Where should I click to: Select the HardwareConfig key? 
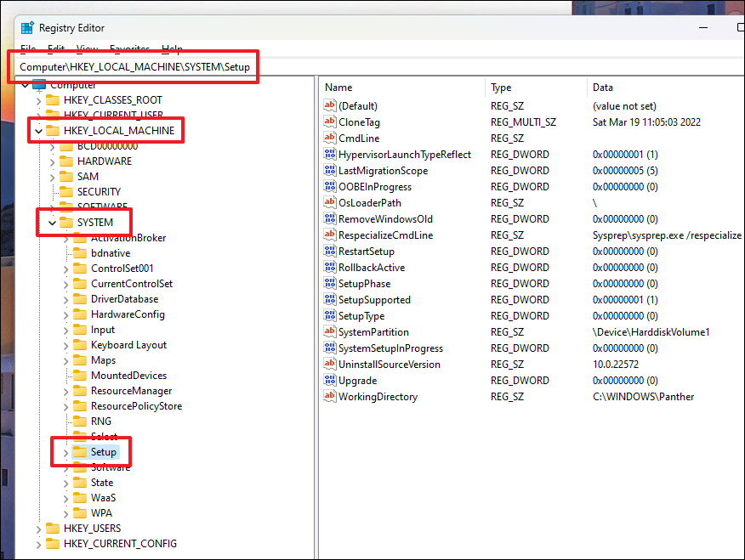coord(128,314)
